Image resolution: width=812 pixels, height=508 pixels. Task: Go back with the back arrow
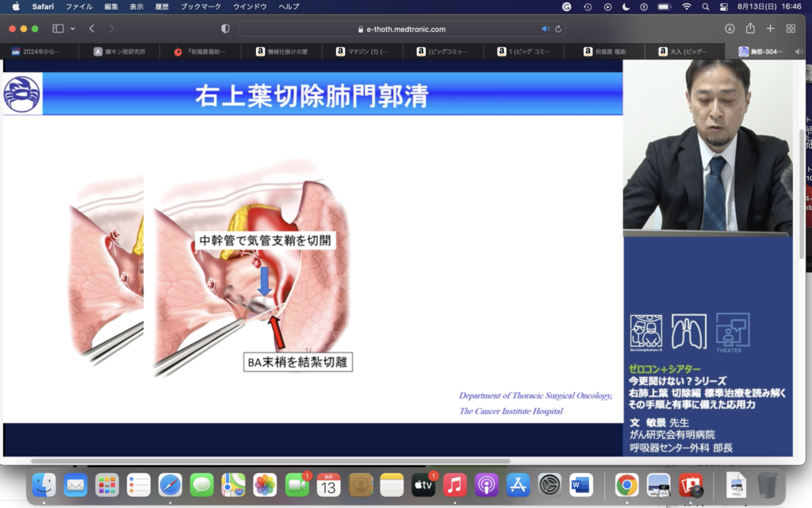(92, 29)
